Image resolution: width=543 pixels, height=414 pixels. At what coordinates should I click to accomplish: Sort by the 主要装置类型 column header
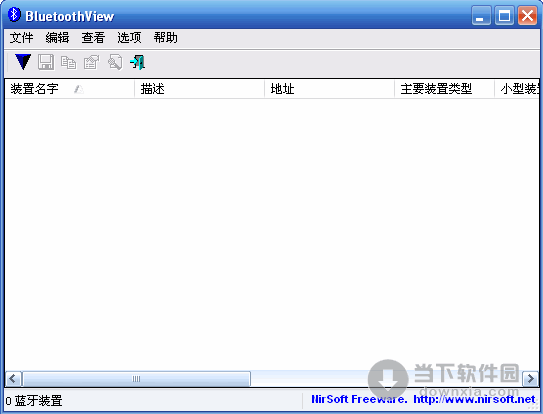tap(445, 89)
